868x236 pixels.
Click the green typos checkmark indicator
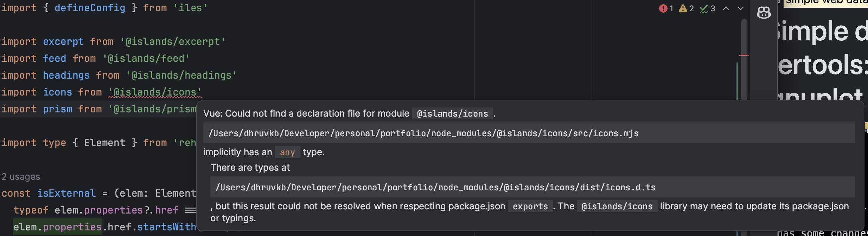(x=707, y=8)
